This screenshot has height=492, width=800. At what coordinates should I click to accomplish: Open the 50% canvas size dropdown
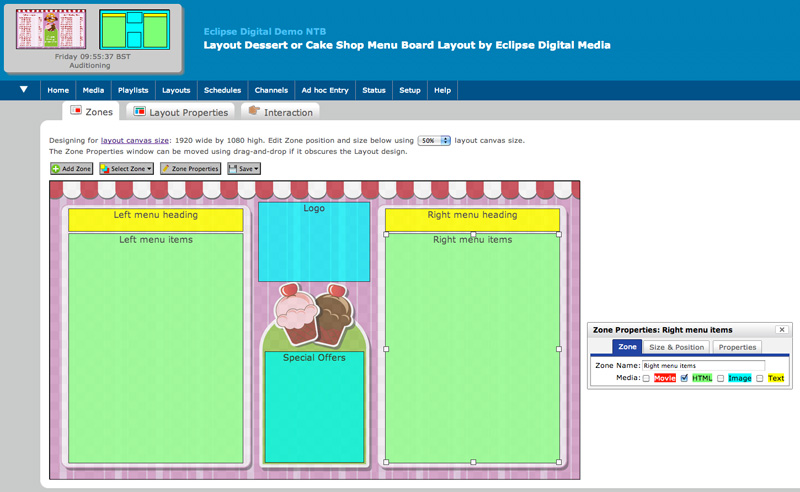434,141
